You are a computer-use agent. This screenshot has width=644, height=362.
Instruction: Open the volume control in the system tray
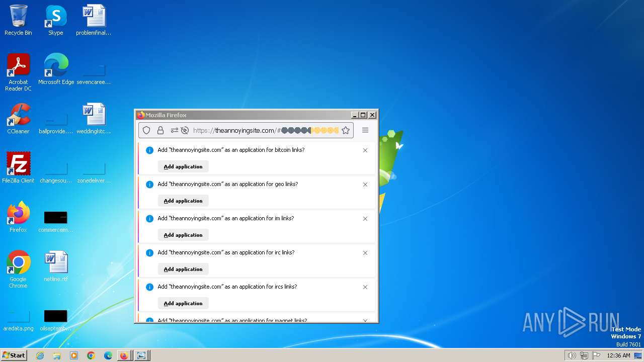(x=572, y=355)
